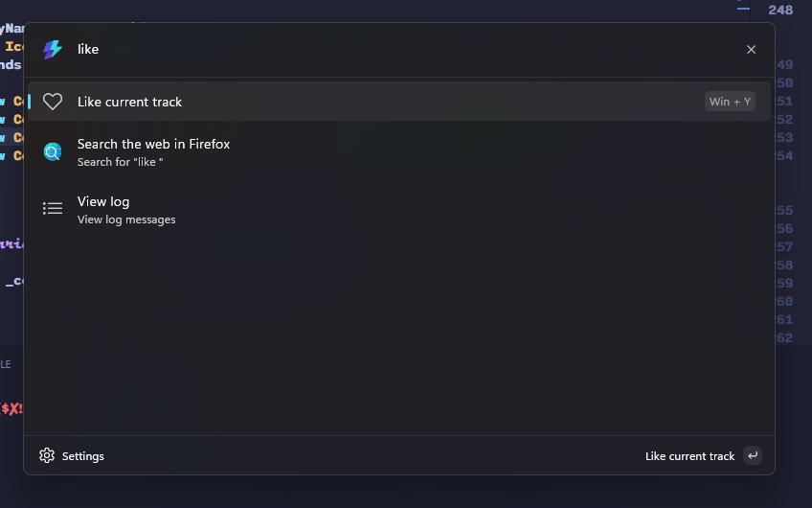Clear the search with the X button
Screen dimensions: 812x508
coord(751,50)
